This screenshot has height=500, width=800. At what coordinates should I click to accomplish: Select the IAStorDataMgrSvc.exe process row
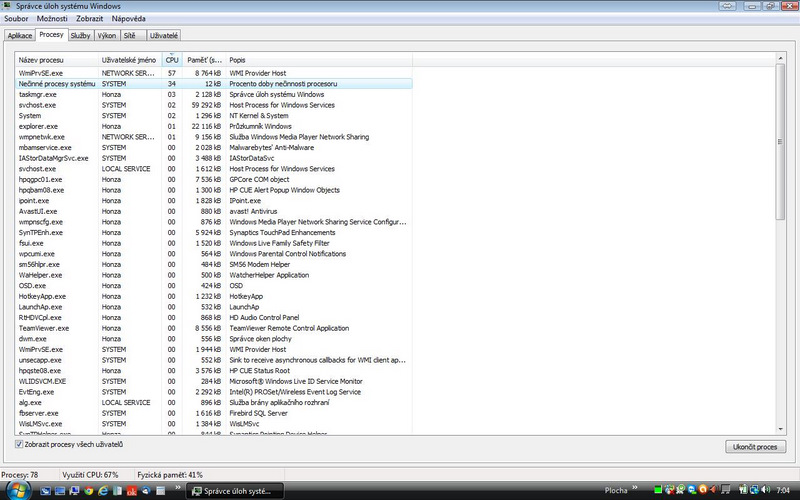click(x=214, y=158)
